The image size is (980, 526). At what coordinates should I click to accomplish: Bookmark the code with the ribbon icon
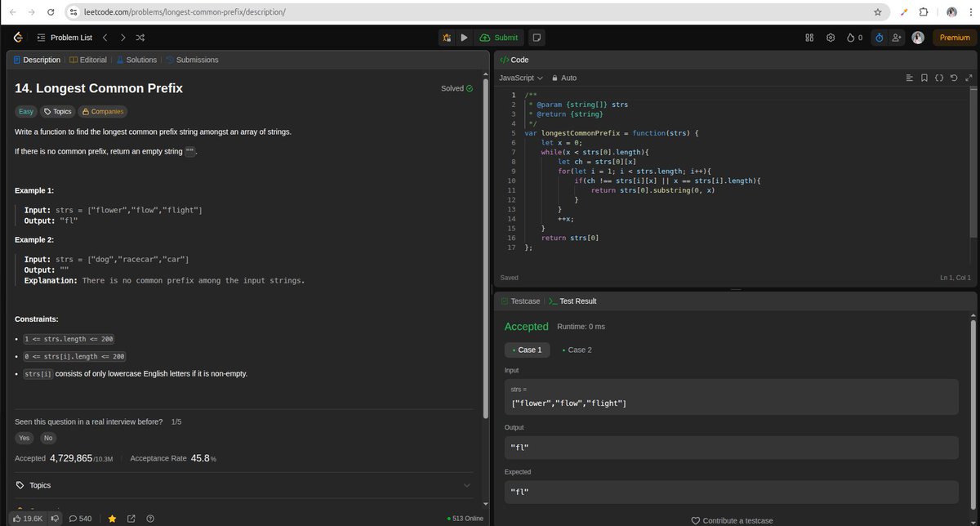tap(924, 78)
